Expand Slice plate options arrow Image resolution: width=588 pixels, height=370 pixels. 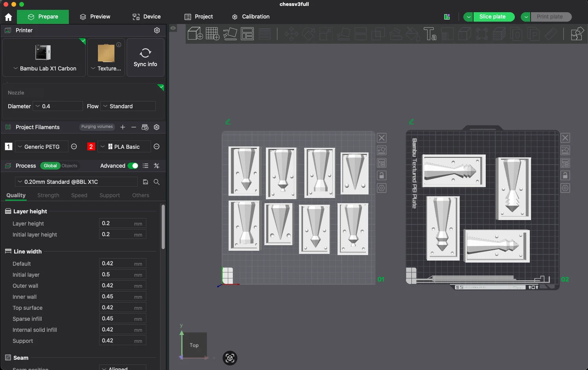[x=468, y=17]
